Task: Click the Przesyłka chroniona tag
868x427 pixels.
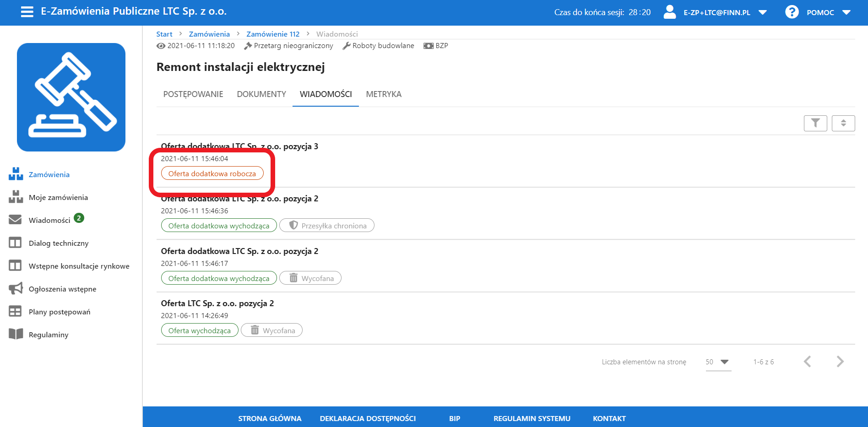Action: [x=327, y=226]
